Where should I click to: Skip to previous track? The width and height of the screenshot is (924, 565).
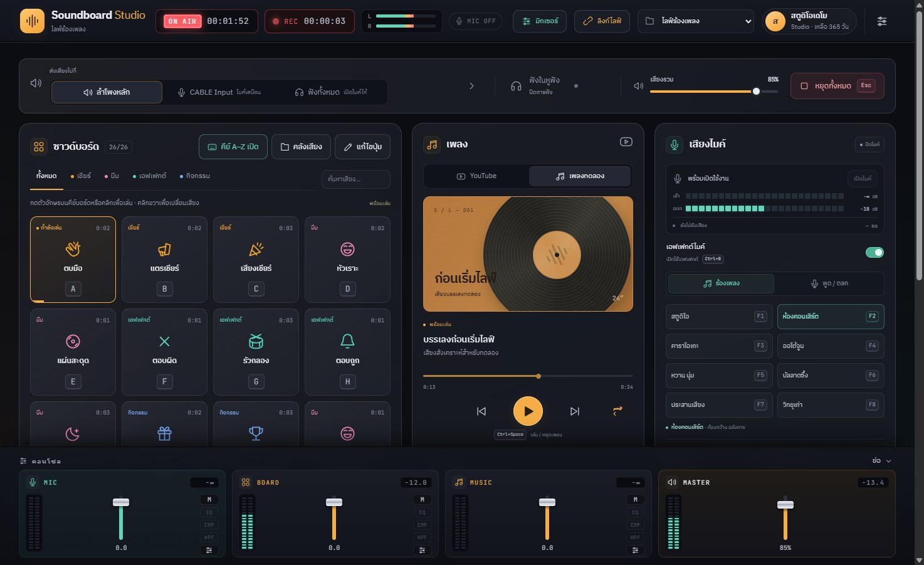[x=481, y=411]
